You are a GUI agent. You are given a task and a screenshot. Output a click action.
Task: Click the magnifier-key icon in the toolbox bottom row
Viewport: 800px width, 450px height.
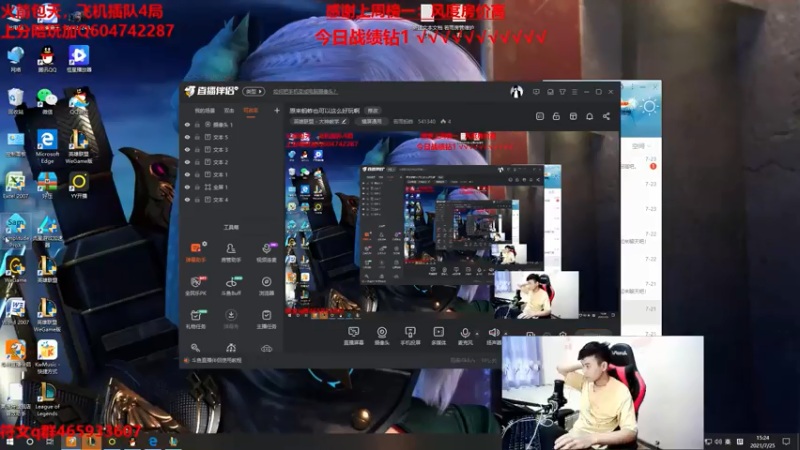[195, 348]
